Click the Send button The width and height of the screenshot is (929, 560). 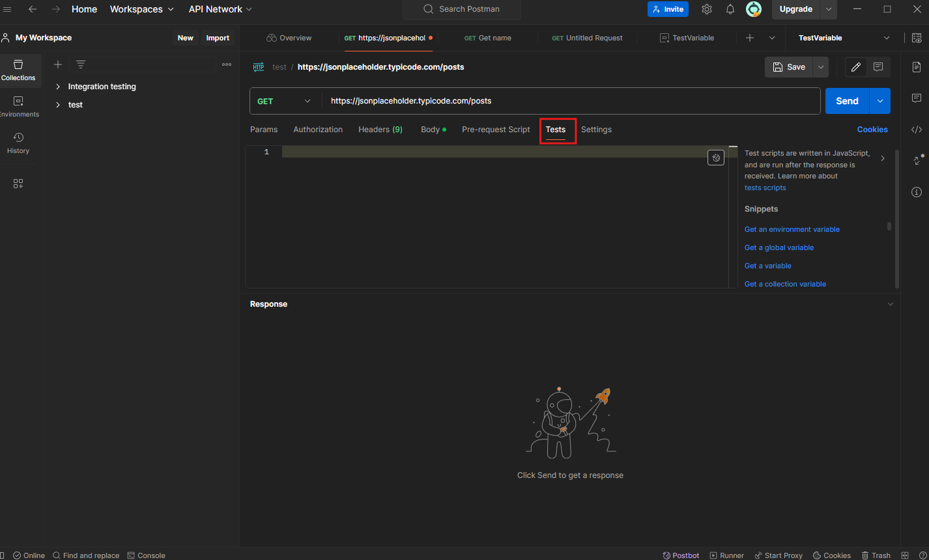[847, 101]
